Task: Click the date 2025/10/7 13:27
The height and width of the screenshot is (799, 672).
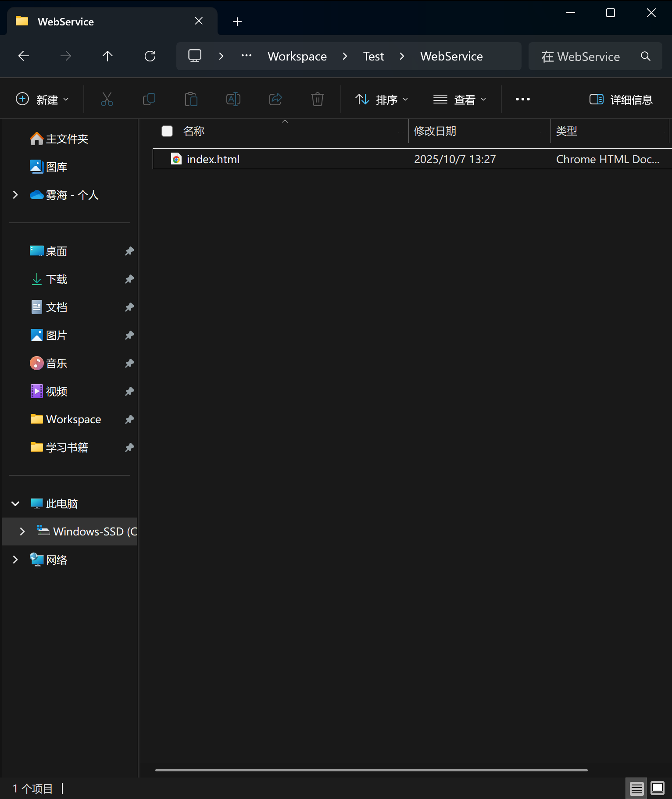Action: tap(455, 159)
